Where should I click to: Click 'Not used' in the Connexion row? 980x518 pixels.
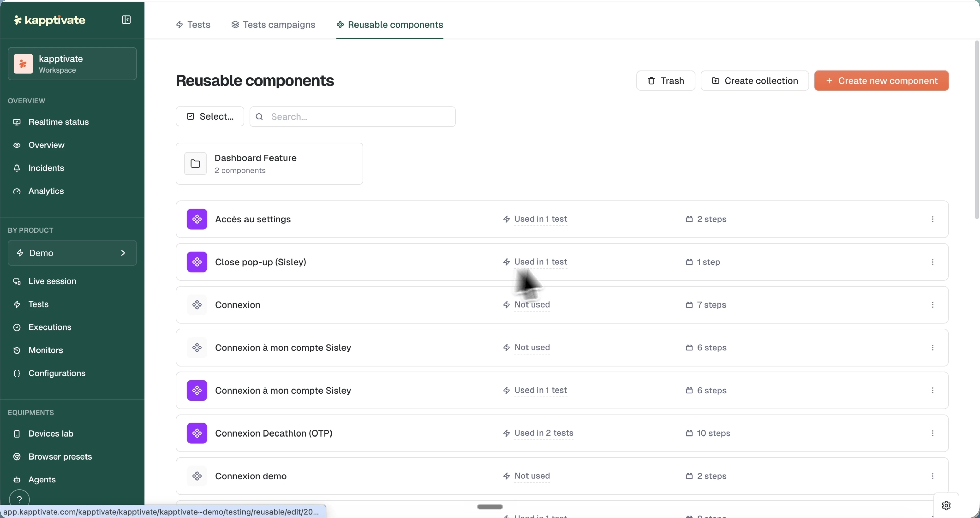532,305
